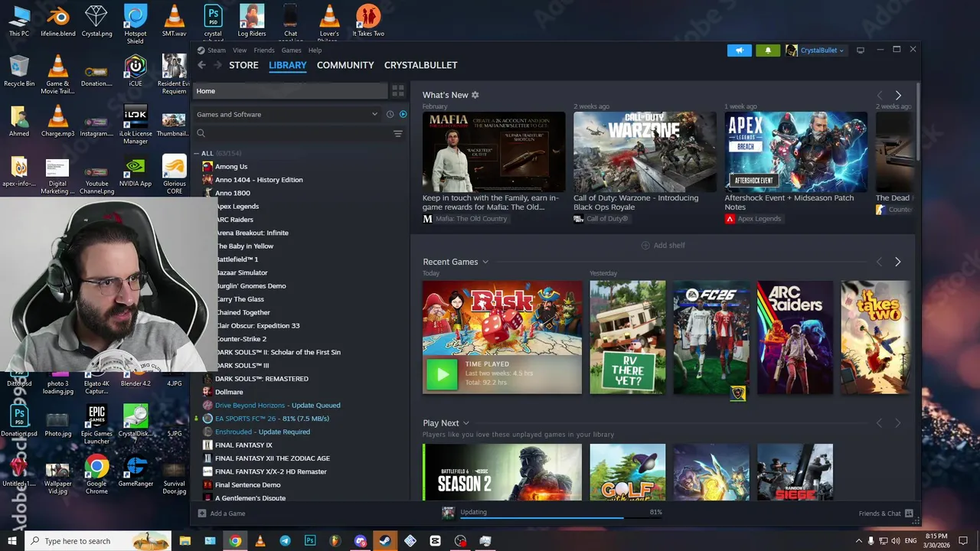Click the Steam taskbar icon
The height and width of the screenshot is (551, 980).
click(385, 541)
